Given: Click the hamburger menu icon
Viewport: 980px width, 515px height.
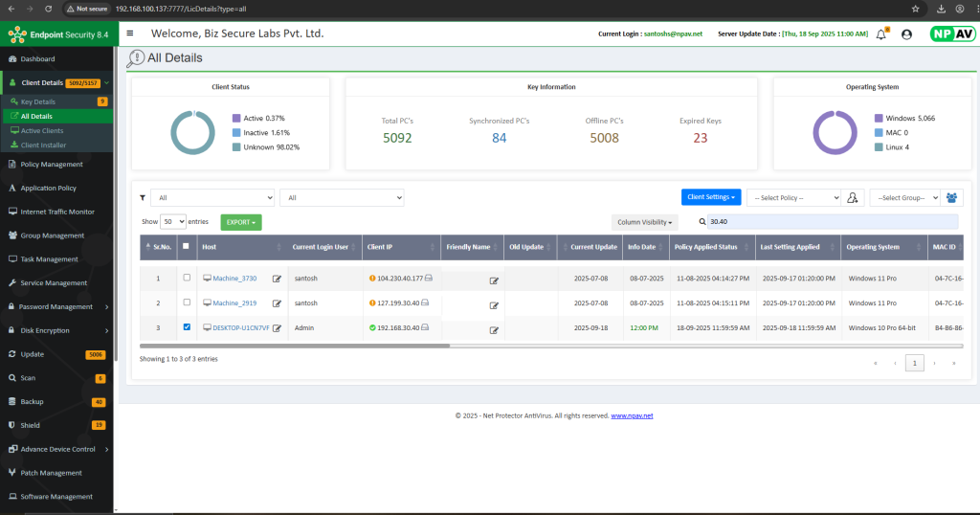Looking at the screenshot, I should click(x=130, y=34).
